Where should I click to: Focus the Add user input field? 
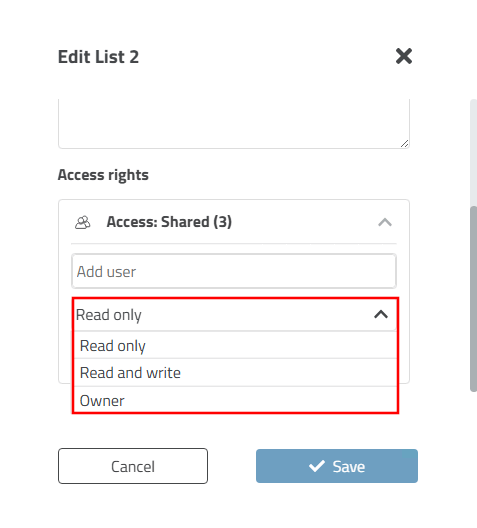[234, 271]
